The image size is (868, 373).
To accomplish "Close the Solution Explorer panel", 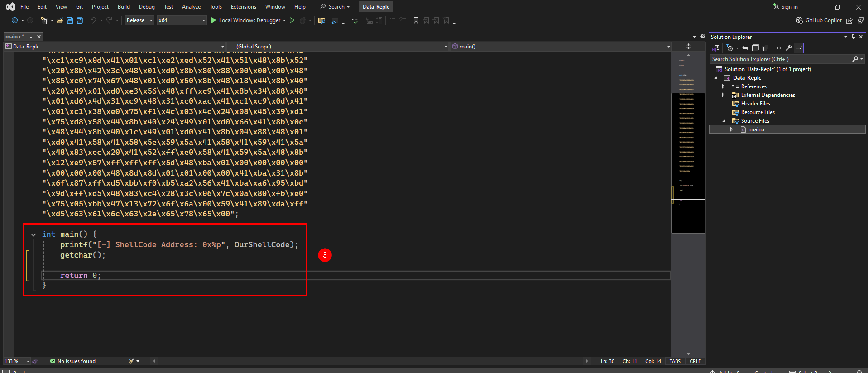I will click(x=861, y=37).
